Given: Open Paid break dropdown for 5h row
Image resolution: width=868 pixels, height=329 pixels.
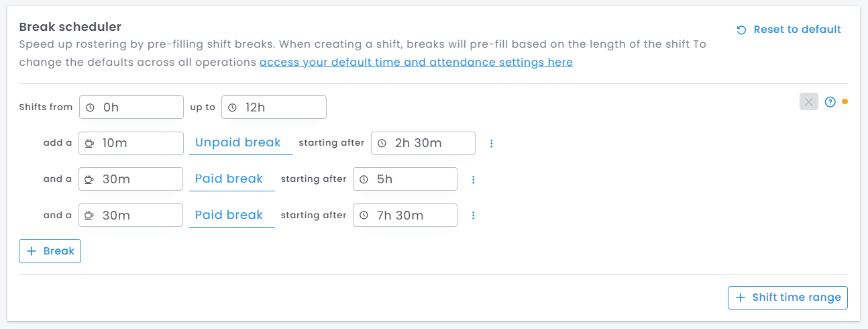Looking at the screenshot, I should point(231,179).
